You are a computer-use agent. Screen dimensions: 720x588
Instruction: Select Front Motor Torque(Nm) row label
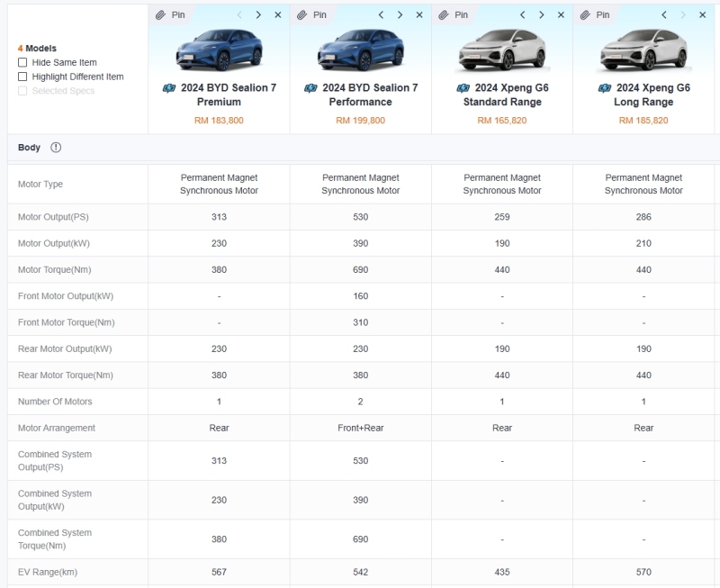click(x=66, y=322)
